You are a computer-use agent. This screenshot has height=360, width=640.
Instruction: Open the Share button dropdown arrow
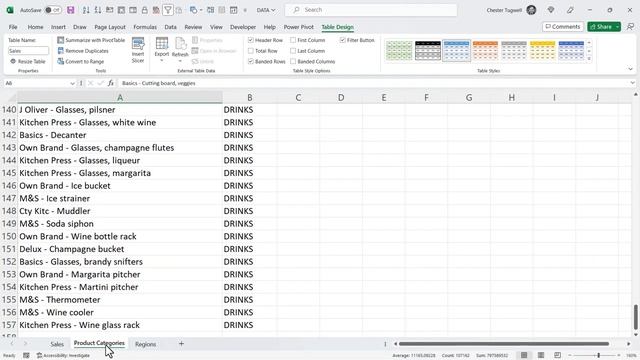coord(618,27)
